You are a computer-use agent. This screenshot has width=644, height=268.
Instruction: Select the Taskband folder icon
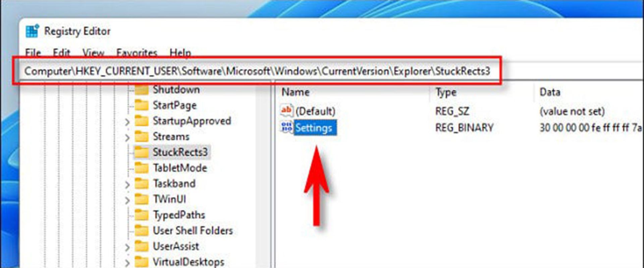click(x=141, y=184)
